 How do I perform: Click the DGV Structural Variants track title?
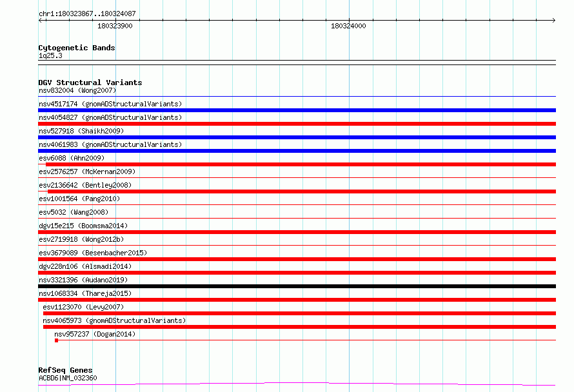(x=90, y=83)
